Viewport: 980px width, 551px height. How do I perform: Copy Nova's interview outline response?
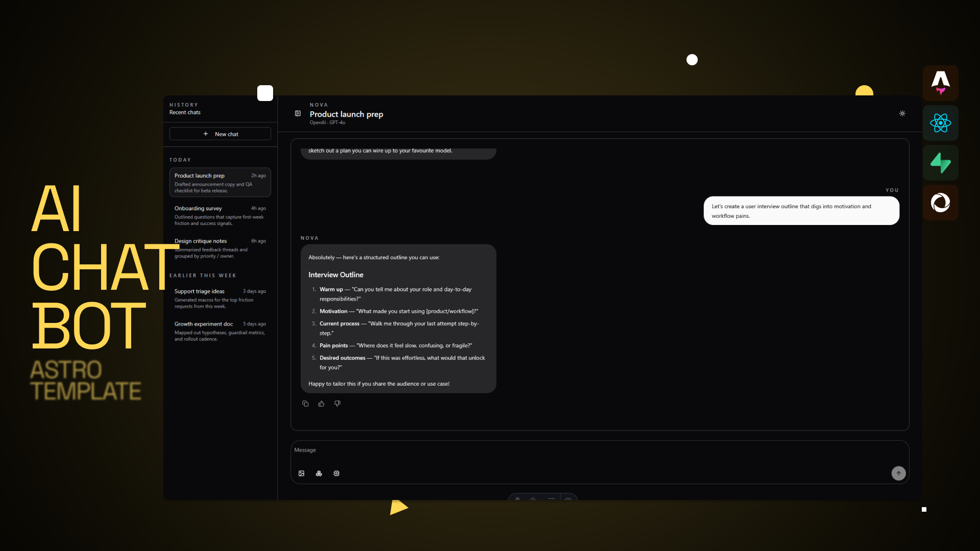pos(305,404)
